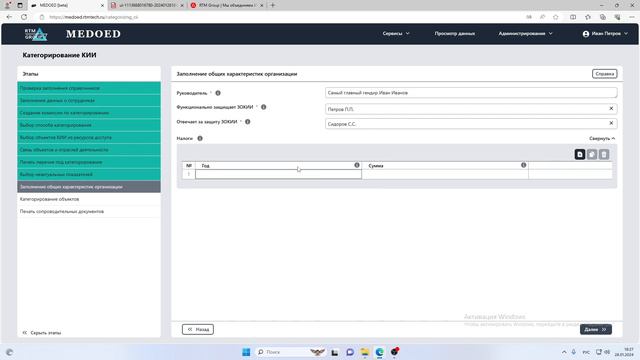
Task: Select stage Печать перечня под категорирование
Action: point(89,162)
